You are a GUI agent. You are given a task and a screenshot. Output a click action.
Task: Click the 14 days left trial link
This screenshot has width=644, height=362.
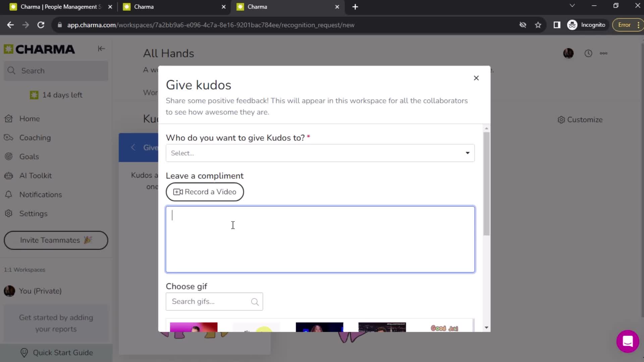click(56, 95)
